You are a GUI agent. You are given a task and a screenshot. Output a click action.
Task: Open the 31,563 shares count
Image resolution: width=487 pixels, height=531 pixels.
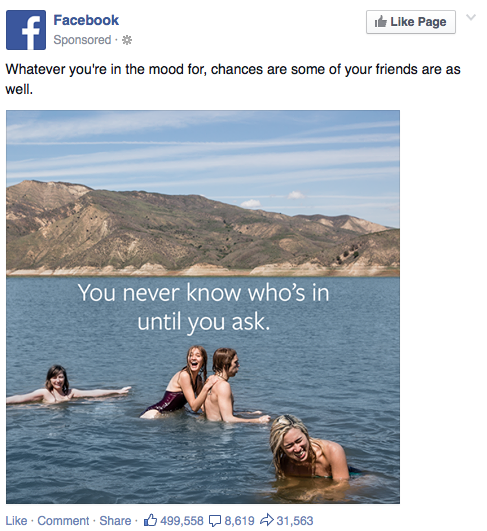(x=295, y=521)
